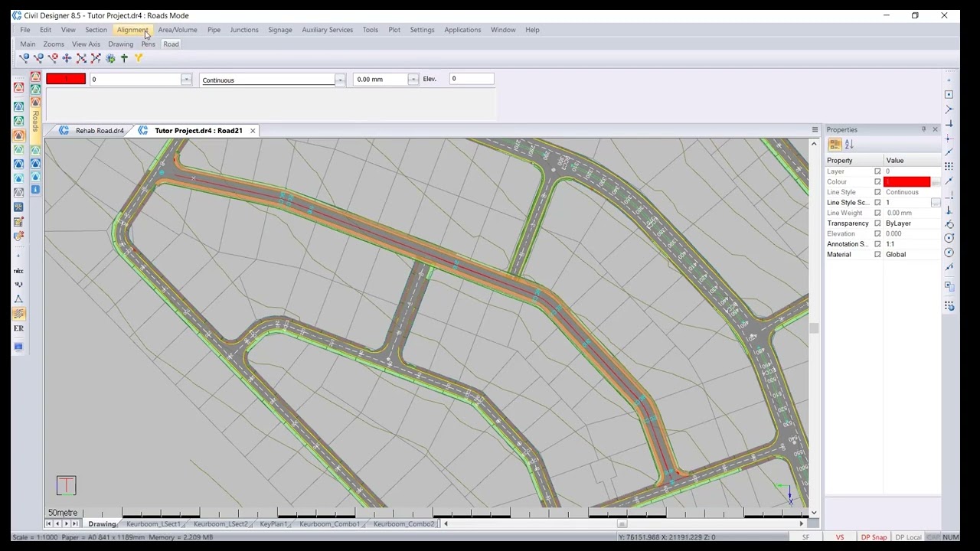
Task: Click the endpoint snap box icon on right toolbar
Action: (949, 95)
